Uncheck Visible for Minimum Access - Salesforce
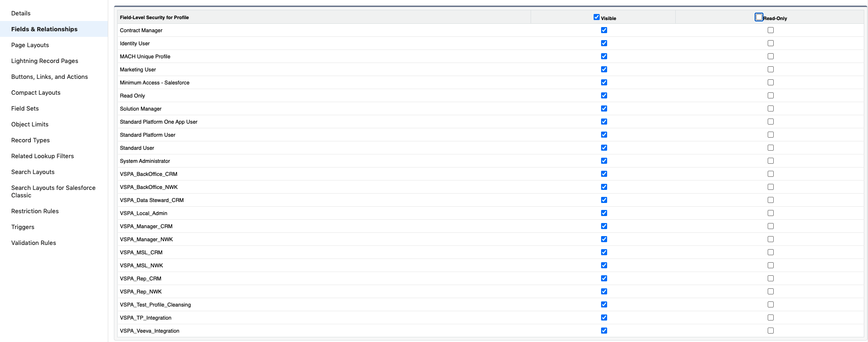868x342 pixels. 604,82
